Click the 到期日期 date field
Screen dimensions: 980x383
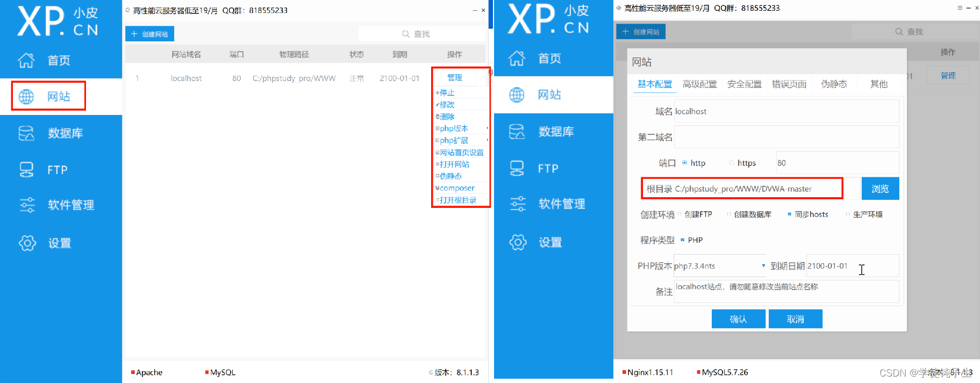pyautogui.click(x=853, y=266)
